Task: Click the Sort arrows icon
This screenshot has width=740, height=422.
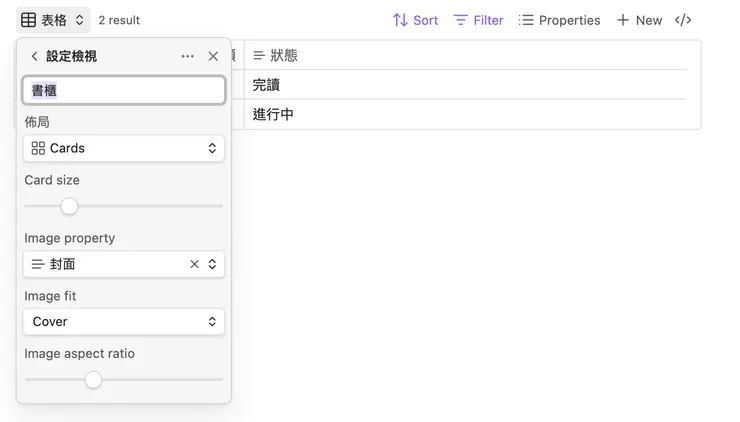Action: [x=400, y=20]
